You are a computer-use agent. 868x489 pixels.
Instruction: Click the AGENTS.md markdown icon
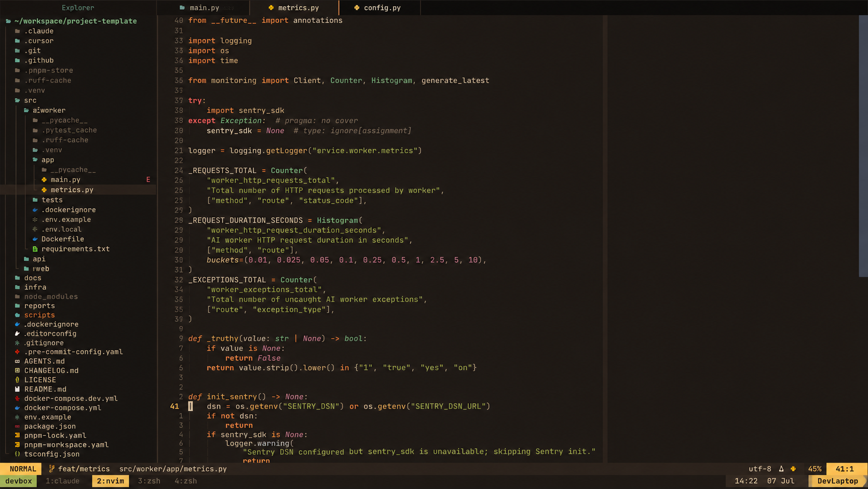point(18,361)
